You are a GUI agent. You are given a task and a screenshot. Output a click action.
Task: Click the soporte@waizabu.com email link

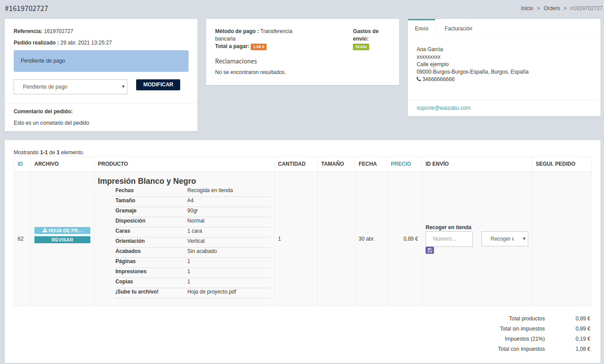444,108
